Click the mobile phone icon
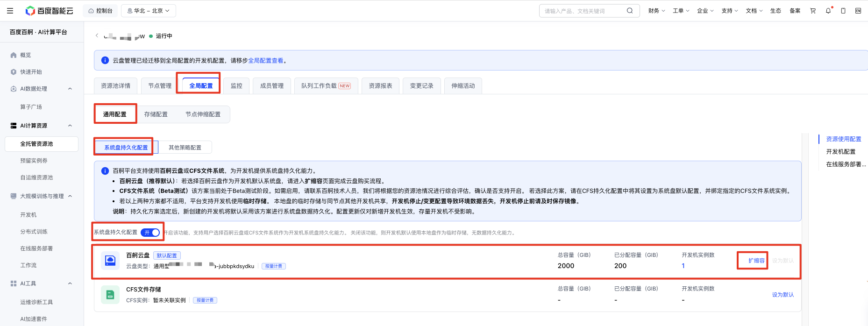The image size is (868, 326). pos(843,11)
